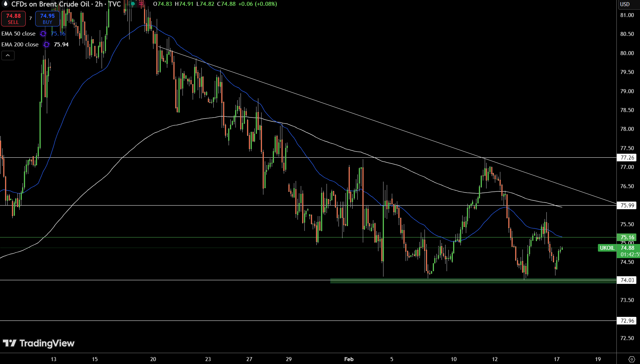This screenshot has height=364, width=640.
Task: Click the date 13 on time axis
Action: coord(53,359)
